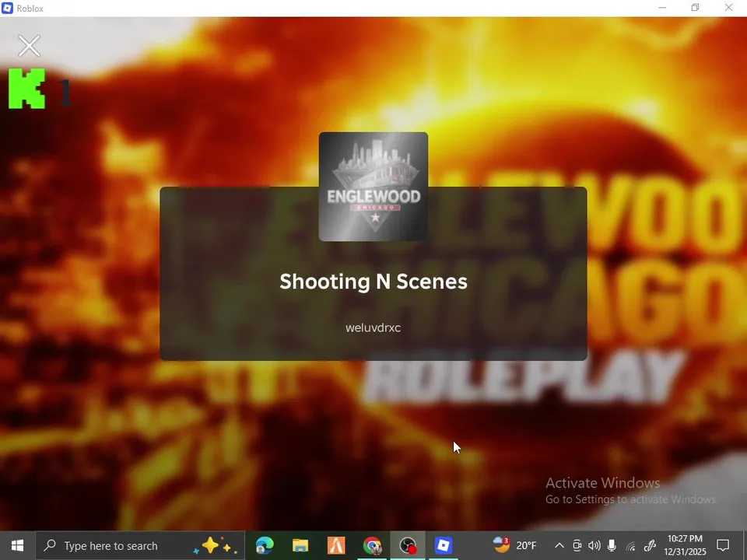
Task: Open Microsoft Edge from the taskbar
Action: (x=265, y=545)
